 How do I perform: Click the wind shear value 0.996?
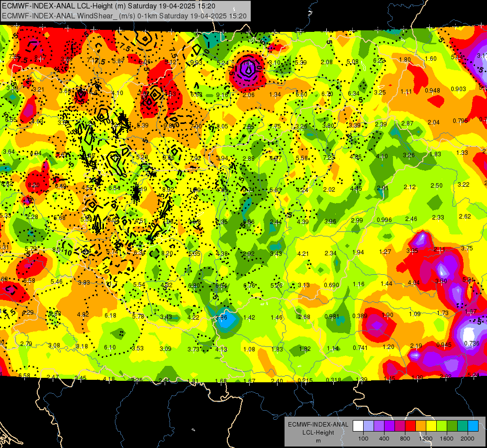(x=384, y=220)
